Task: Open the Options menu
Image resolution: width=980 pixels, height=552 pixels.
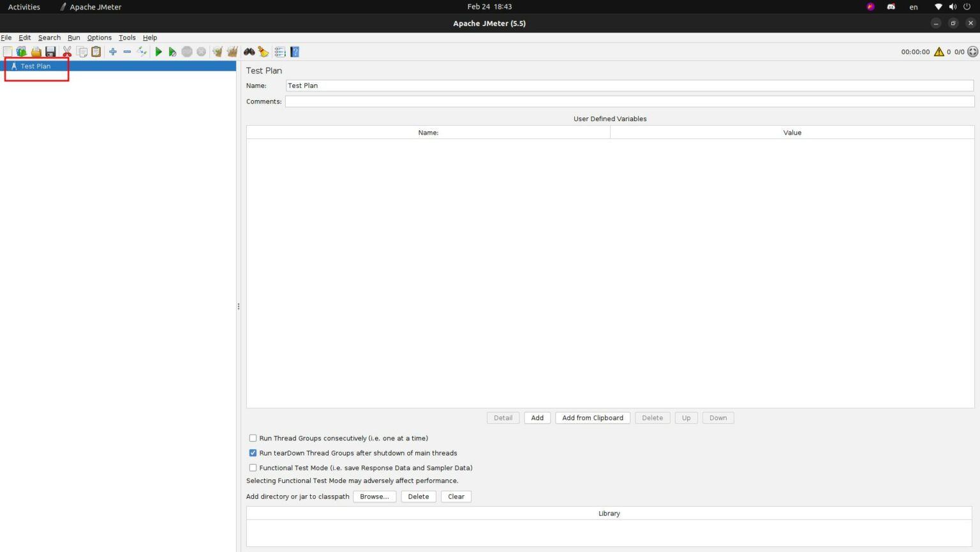Action: pyautogui.click(x=99, y=38)
